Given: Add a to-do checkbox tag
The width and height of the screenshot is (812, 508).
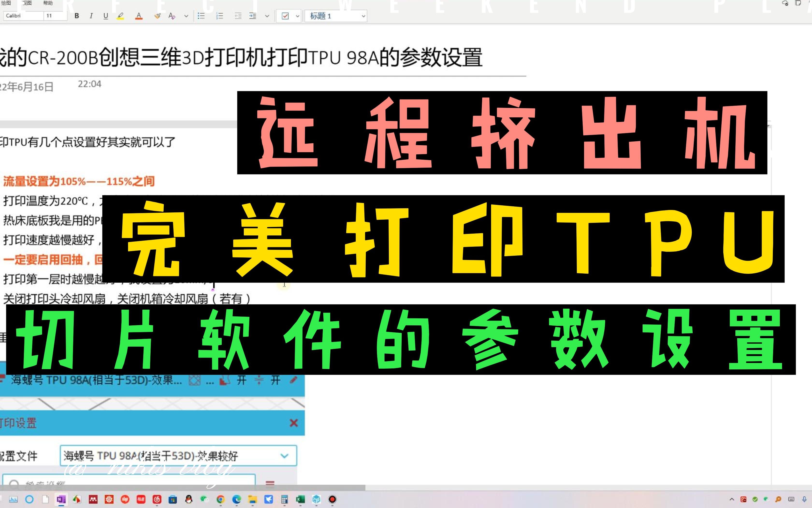Looking at the screenshot, I should [x=285, y=16].
